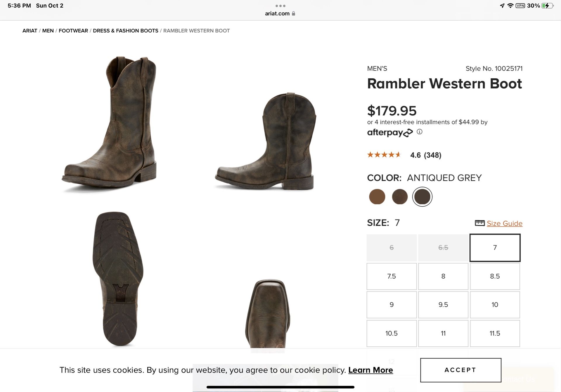
Task: Tap the padlock icon beside ariat.com
Action: coord(293,13)
